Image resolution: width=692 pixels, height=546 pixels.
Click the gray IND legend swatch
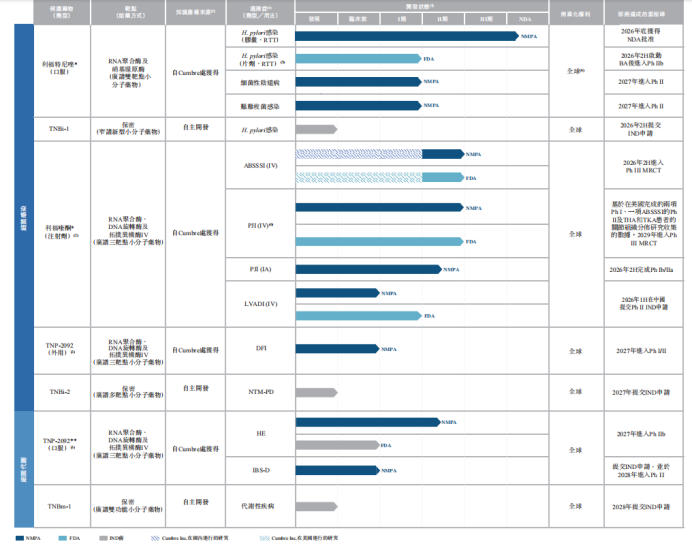click(x=103, y=538)
